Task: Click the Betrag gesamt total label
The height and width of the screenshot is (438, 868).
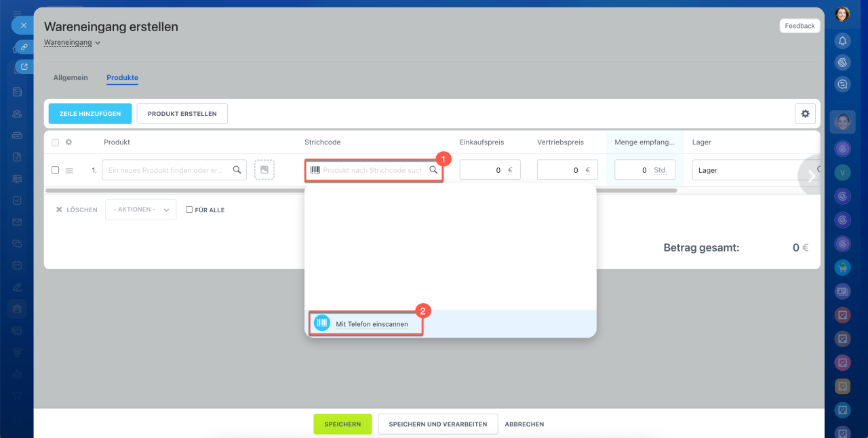Action: point(701,247)
